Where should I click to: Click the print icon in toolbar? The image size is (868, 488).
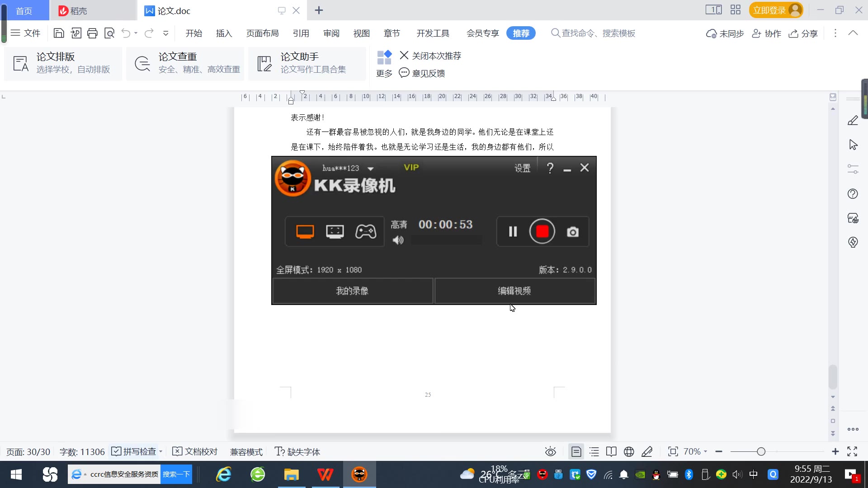(92, 33)
